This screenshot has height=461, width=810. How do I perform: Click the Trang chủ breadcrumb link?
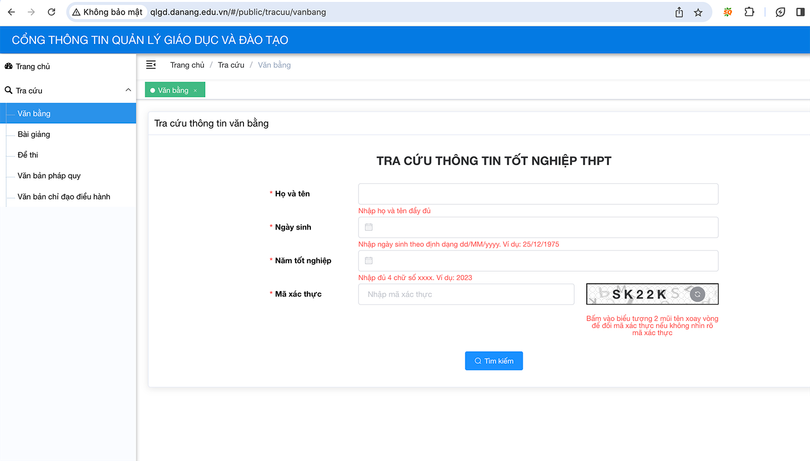click(187, 65)
